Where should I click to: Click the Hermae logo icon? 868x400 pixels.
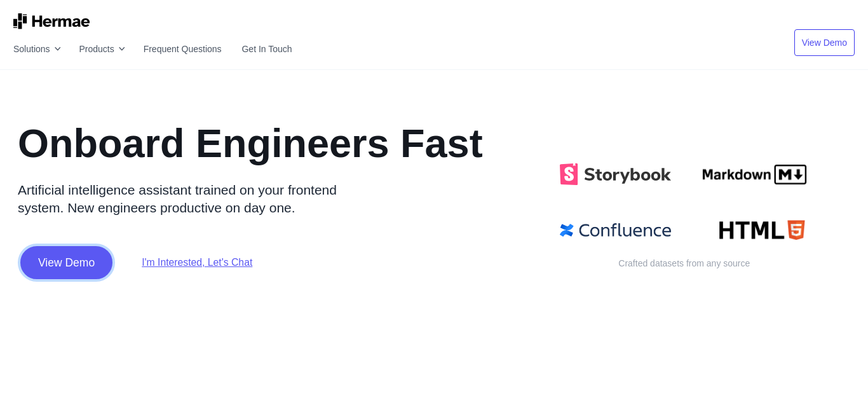pyautogui.click(x=20, y=21)
